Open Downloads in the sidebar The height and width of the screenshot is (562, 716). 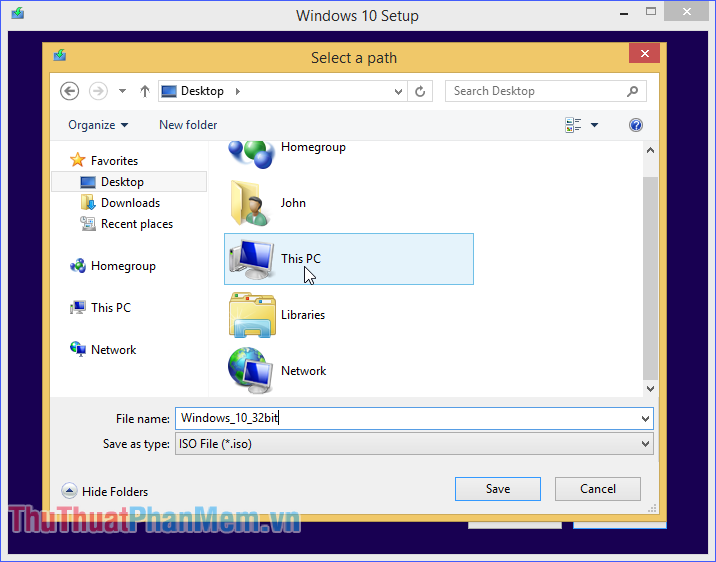pyautogui.click(x=130, y=203)
